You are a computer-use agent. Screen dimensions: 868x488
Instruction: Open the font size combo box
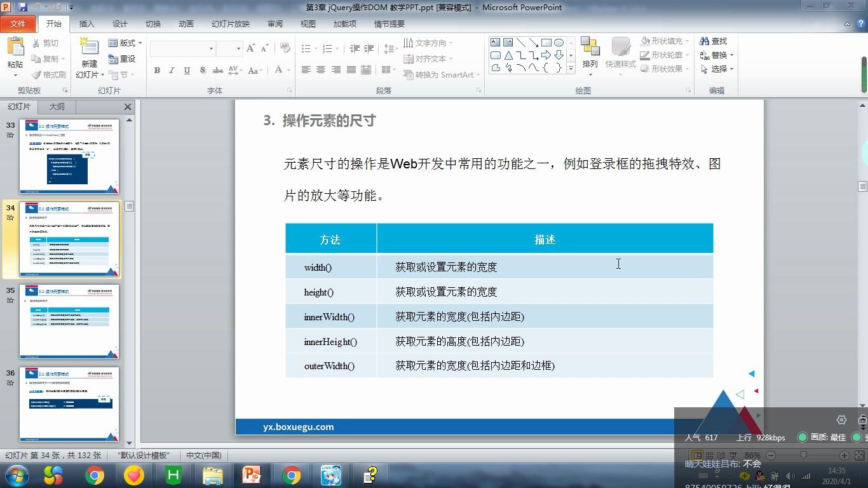coord(229,48)
